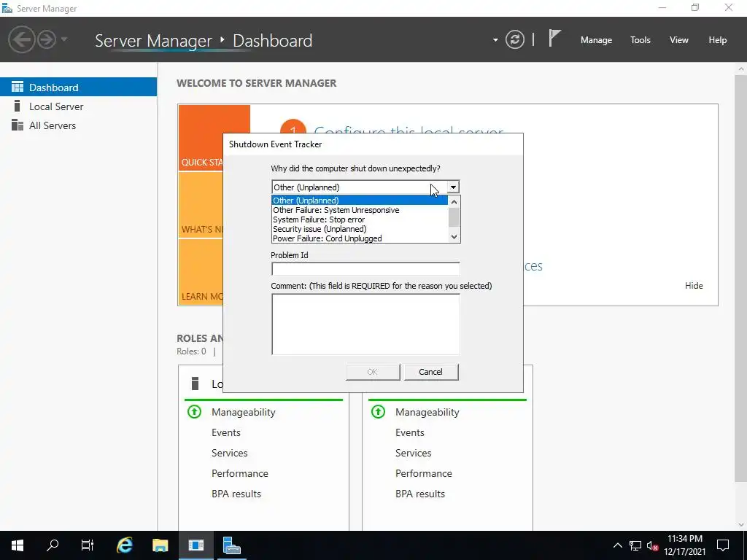Click Manageability in the right server tile
Image resolution: width=747 pixels, height=560 pixels.
point(427,413)
